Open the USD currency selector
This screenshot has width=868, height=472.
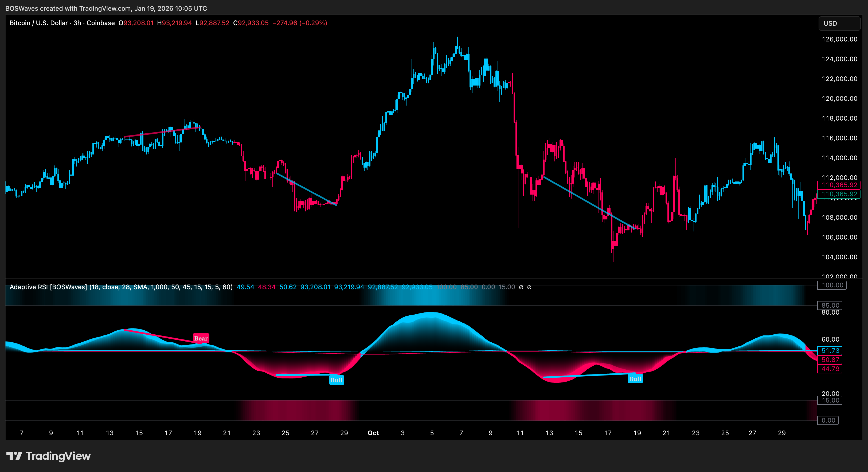pos(839,23)
